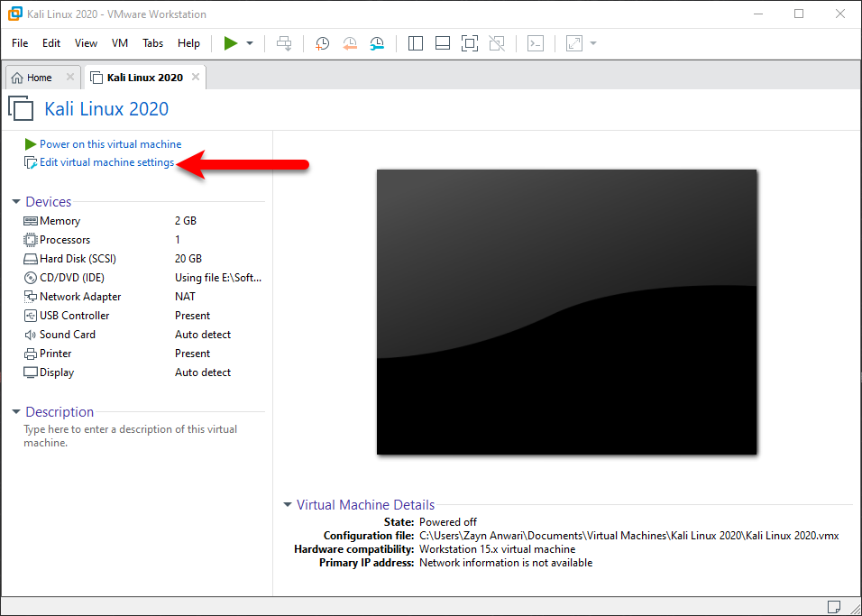Click the Sound Card speaker icon
Image resolution: width=862 pixels, height=616 pixels.
click(31, 335)
